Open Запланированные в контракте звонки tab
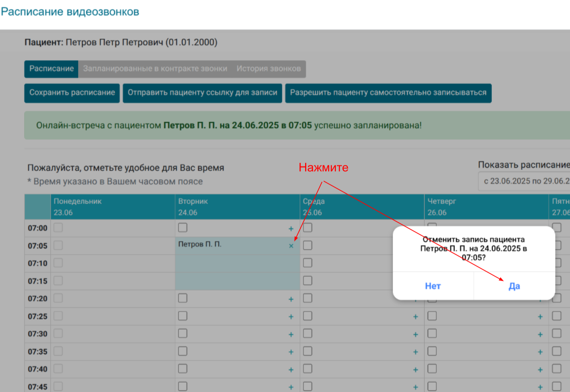This screenshot has width=570, height=392. (155, 69)
